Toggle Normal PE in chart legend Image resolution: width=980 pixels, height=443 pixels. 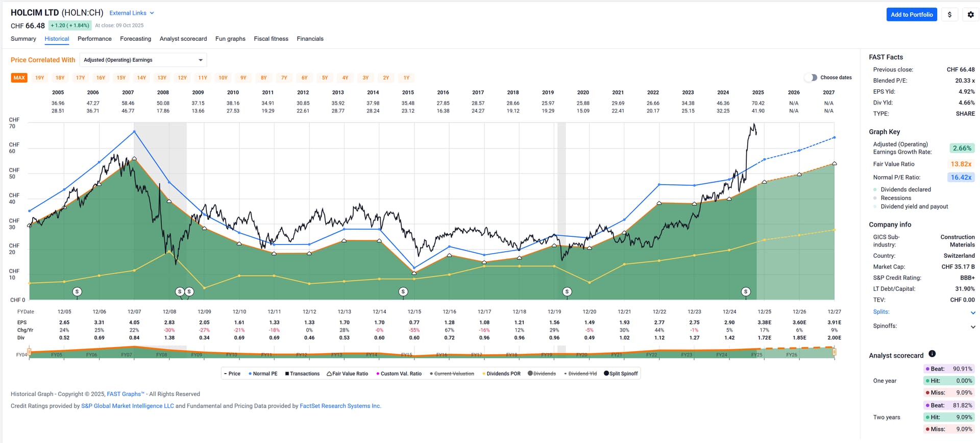[x=263, y=374]
